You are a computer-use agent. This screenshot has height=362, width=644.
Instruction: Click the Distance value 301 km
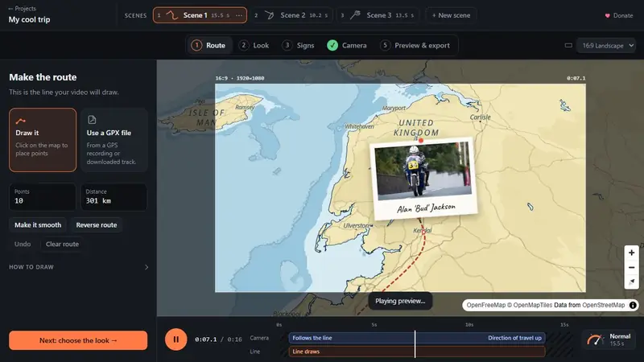pos(98,200)
